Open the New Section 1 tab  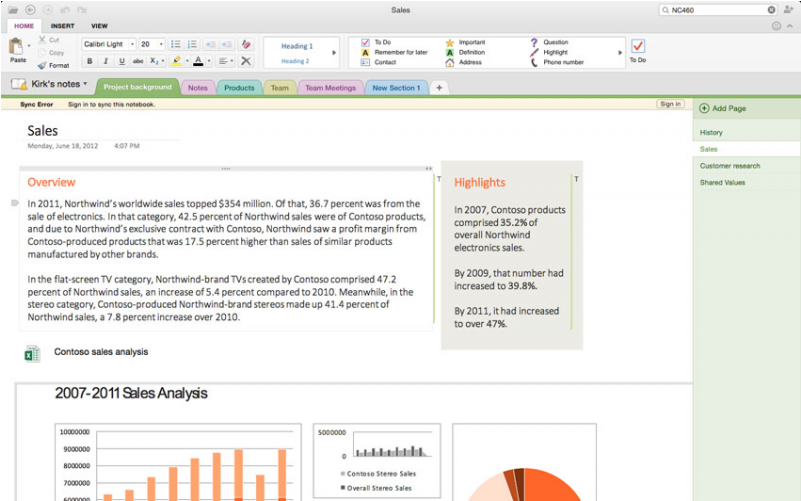click(396, 88)
